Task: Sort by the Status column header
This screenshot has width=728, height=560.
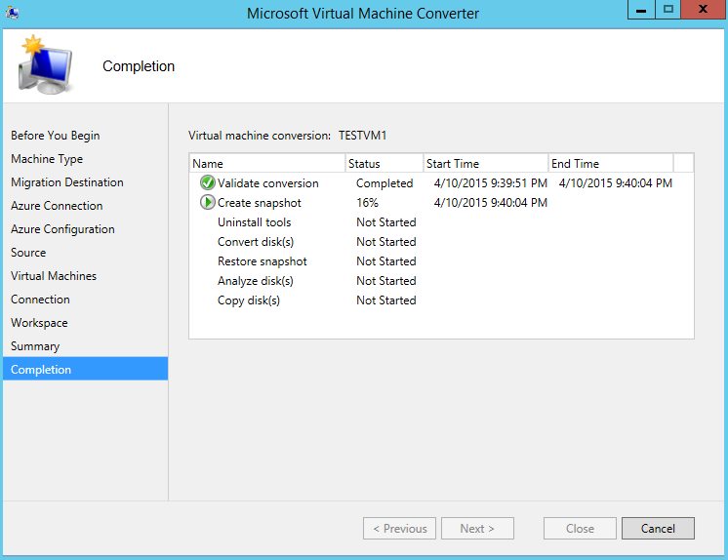Action: click(x=384, y=164)
